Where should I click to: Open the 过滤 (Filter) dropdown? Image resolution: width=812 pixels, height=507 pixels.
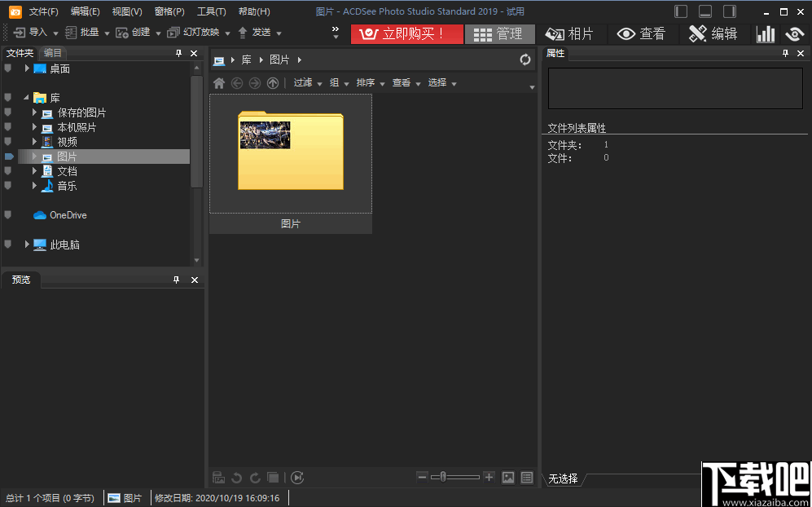click(x=305, y=82)
